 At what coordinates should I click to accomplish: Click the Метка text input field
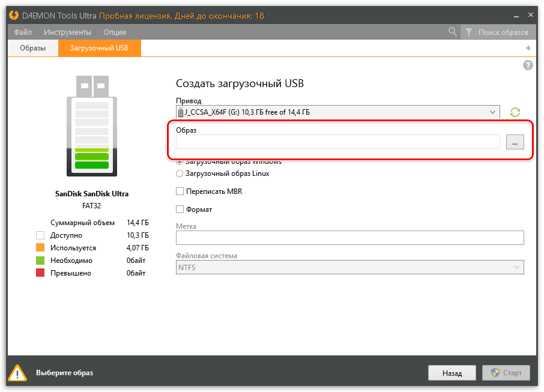[x=349, y=238]
